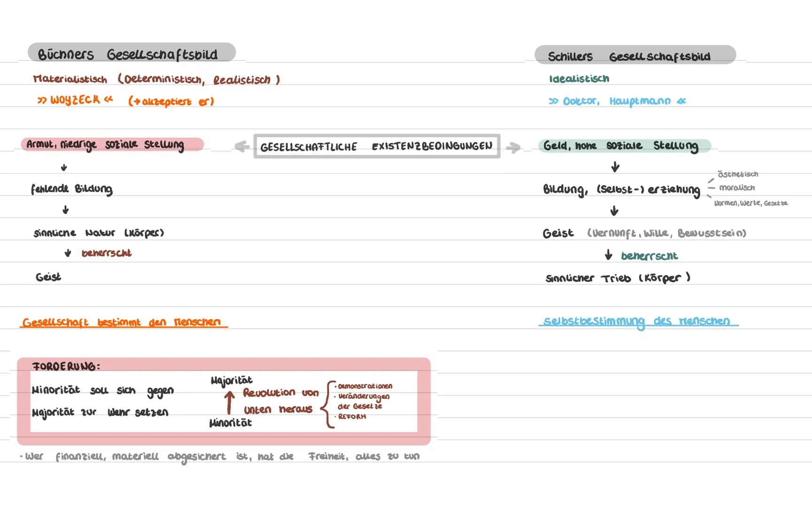Click the down arrow below Armut, niedrige soziale Stellung

pyautogui.click(x=64, y=167)
